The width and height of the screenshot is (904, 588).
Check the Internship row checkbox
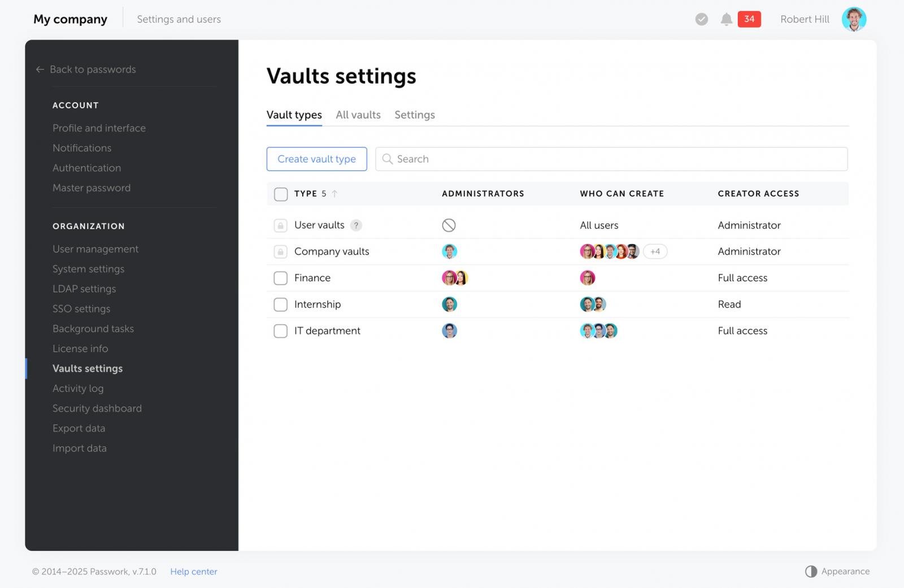280,304
